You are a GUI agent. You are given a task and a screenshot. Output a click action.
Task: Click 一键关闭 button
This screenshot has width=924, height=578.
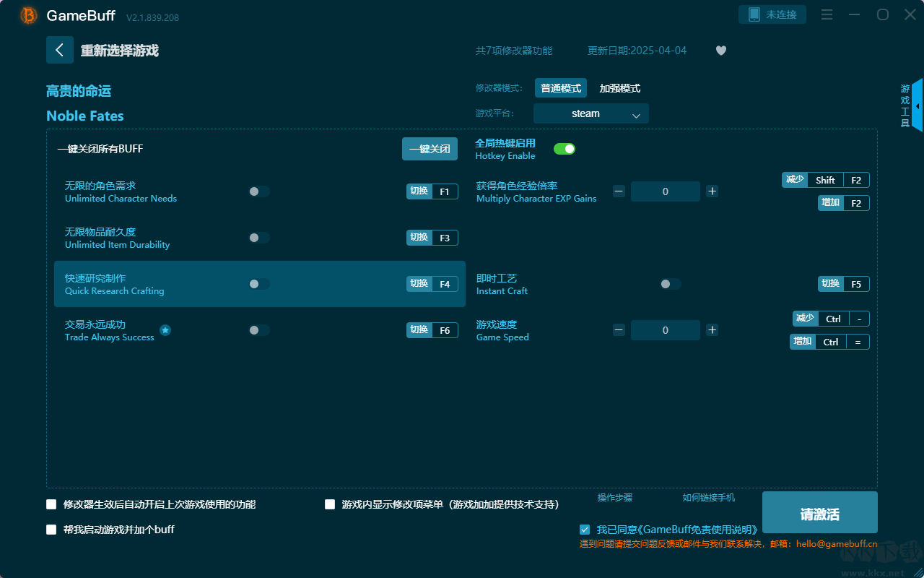(430, 149)
